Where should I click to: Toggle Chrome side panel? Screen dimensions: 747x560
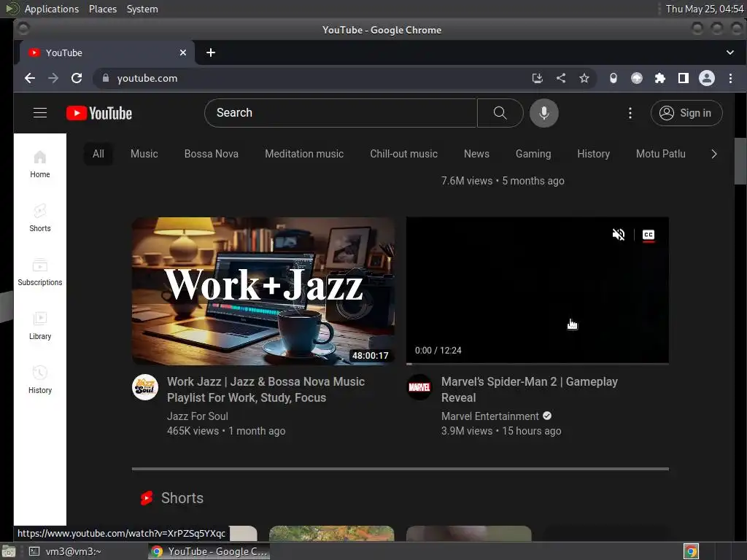coord(683,78)
